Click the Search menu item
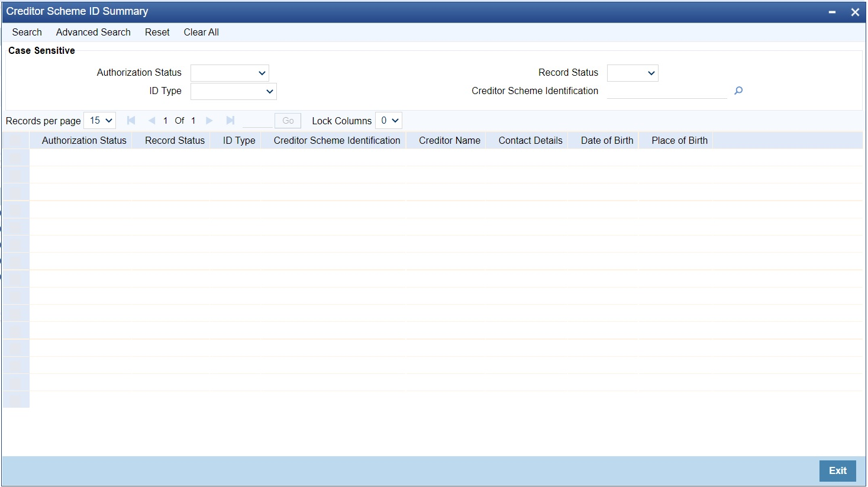 point(27,32)
